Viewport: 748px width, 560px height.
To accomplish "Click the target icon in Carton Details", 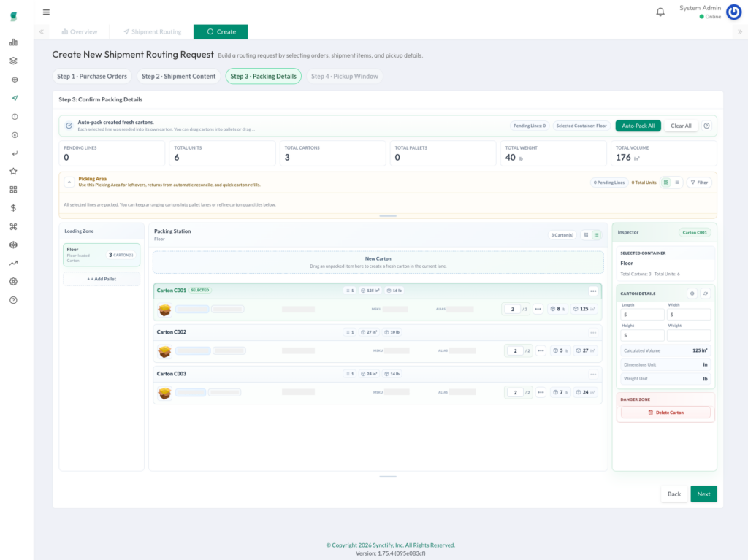I will [692, 294].
